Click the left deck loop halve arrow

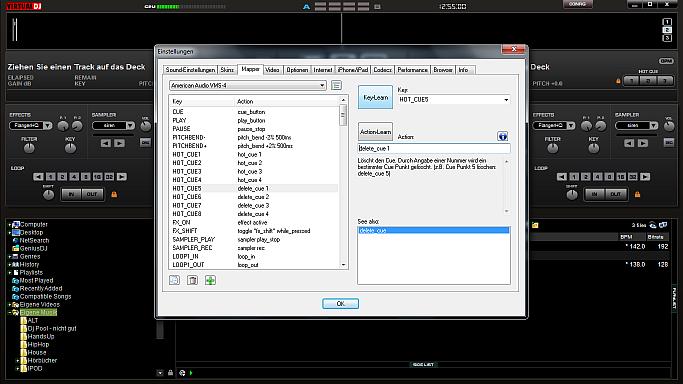[x=38, y=176]
